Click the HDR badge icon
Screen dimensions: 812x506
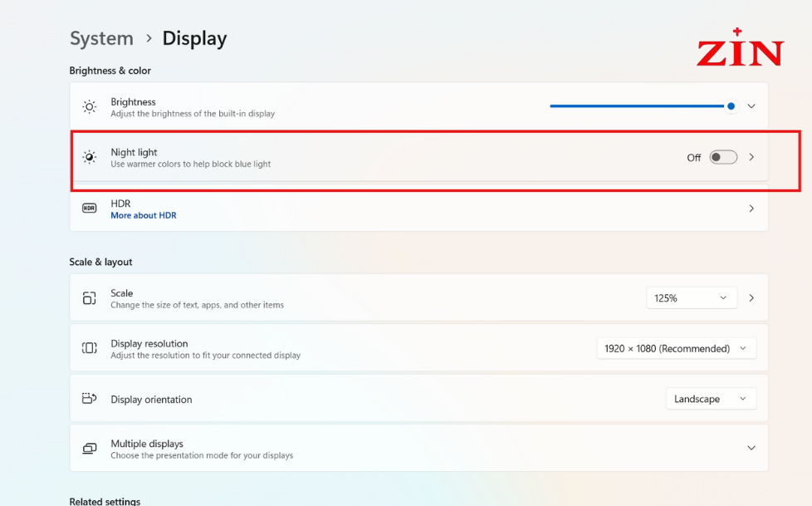tap(90, 209)
